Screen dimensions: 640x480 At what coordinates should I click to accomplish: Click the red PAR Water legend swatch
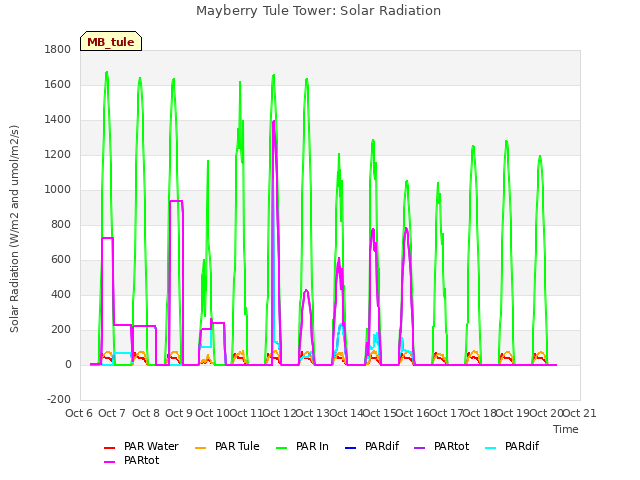coord(110,448)
